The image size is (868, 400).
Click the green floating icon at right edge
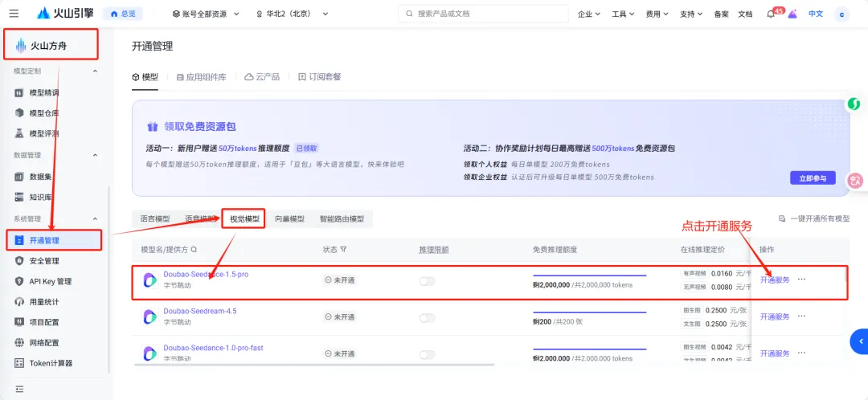point(854,104)
